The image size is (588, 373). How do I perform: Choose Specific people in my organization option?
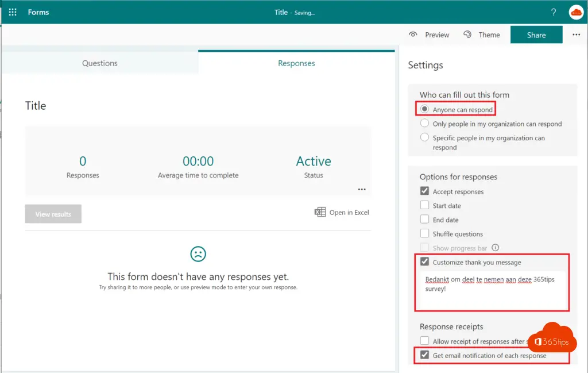[425, 138]
